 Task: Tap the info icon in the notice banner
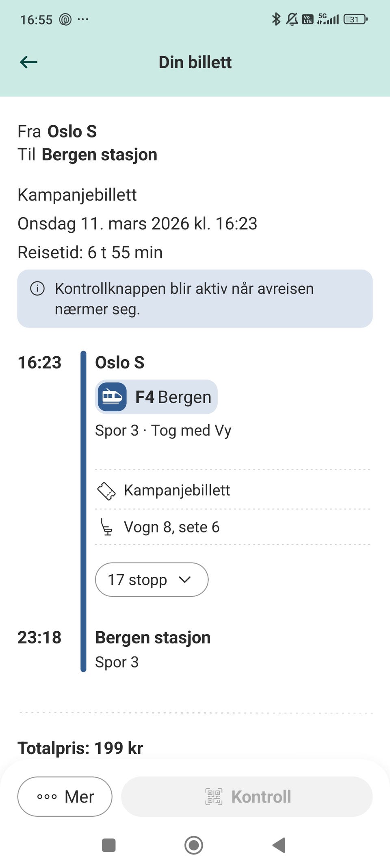[37, 289]
